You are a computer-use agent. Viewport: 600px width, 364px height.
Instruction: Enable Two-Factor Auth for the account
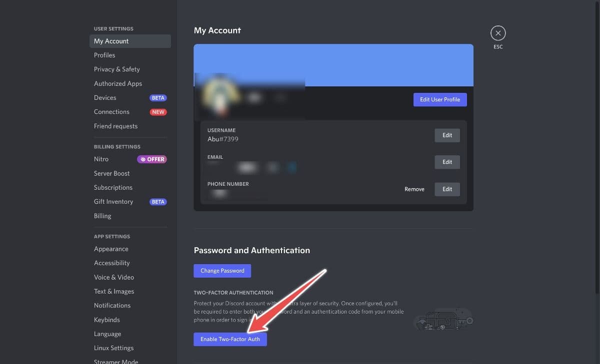click(x=230, y=339)
